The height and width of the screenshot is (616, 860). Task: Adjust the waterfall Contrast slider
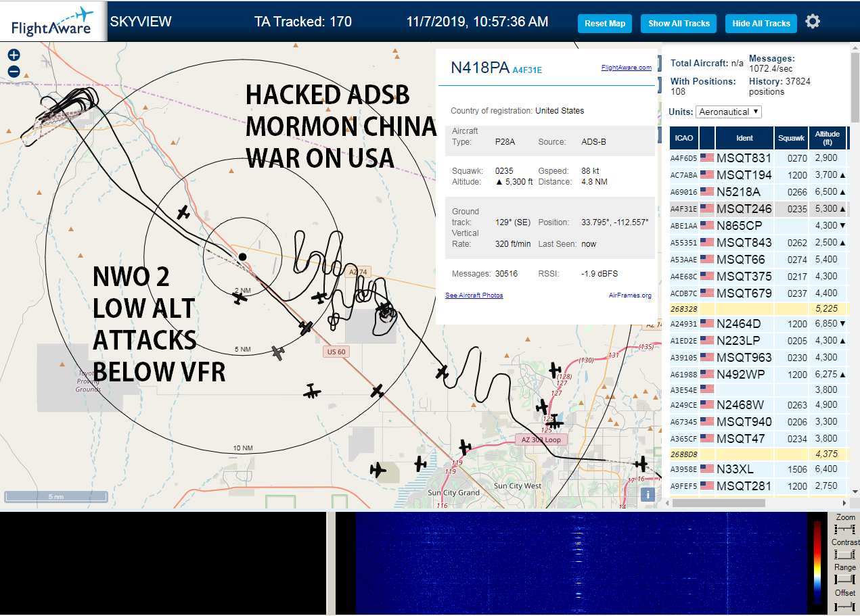[x=845, y=554]
